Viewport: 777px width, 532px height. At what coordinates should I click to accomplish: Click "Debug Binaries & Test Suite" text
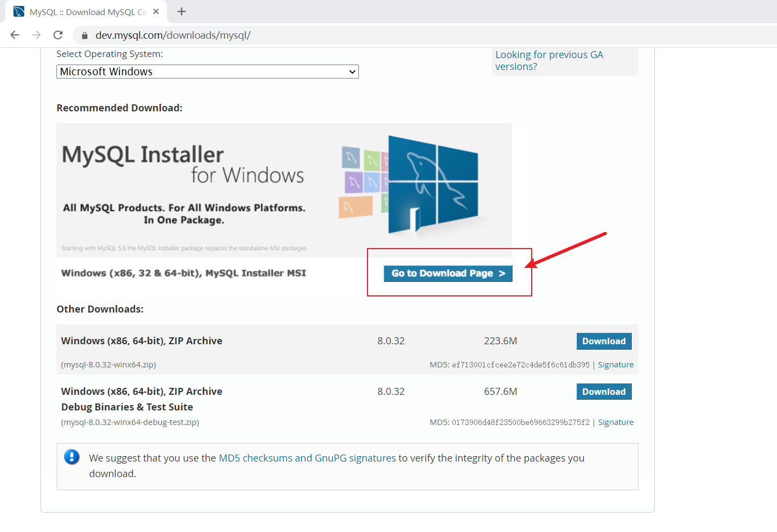[x=127, y=407]
